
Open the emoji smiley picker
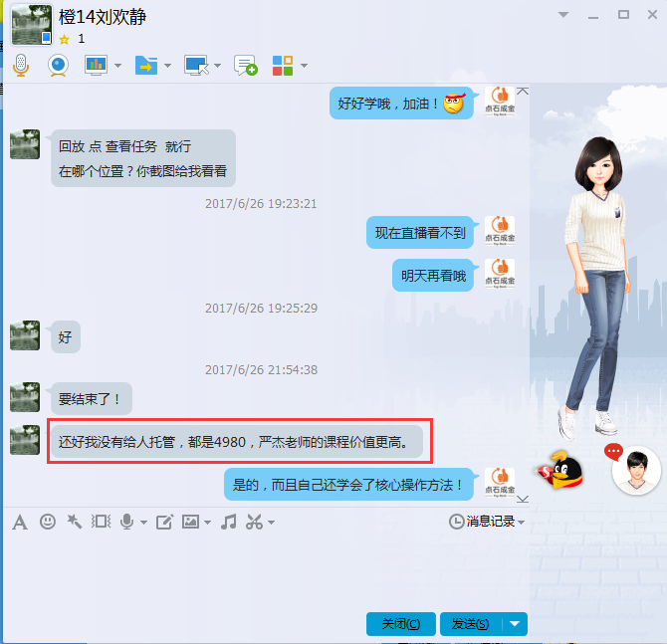click(48, 522)
